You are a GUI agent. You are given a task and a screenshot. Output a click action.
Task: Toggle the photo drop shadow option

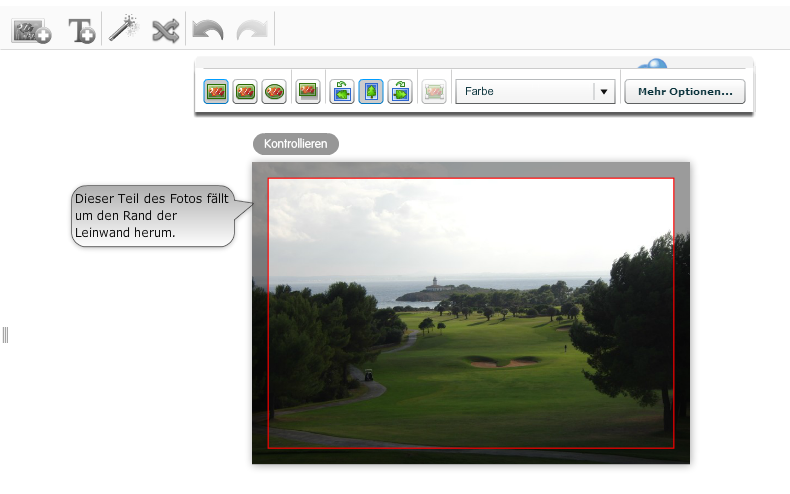pos(307,92)
